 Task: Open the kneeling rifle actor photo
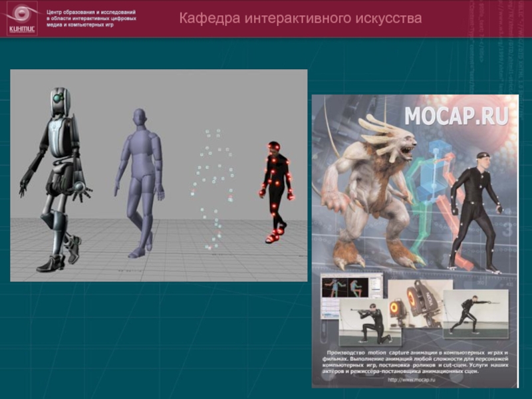coord(370,322)
